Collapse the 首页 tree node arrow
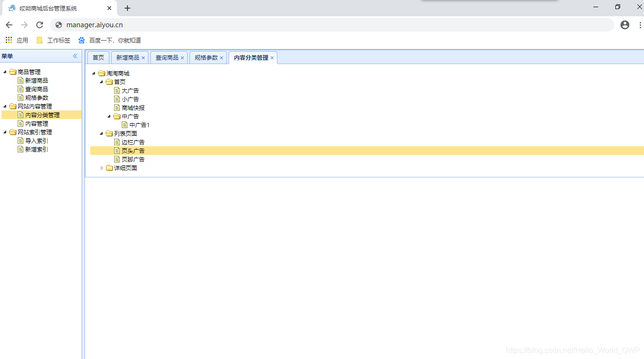644x359 pixels. [102, 82]
